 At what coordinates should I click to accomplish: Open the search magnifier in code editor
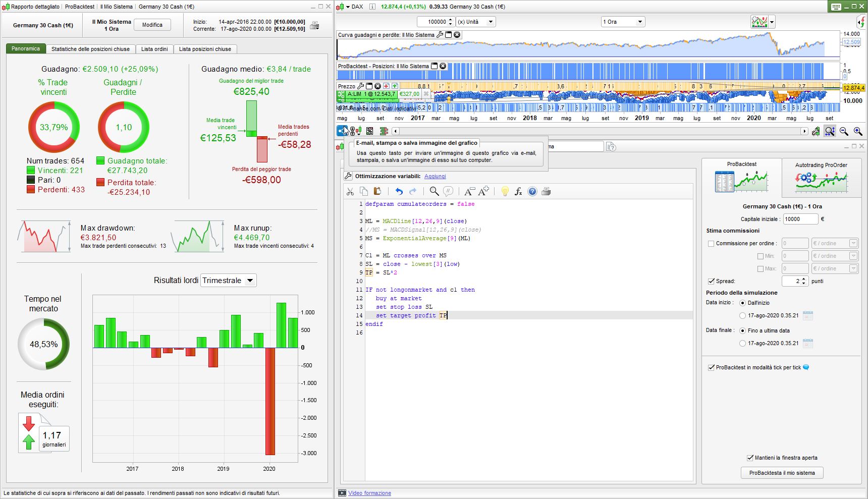click(433, 191)
